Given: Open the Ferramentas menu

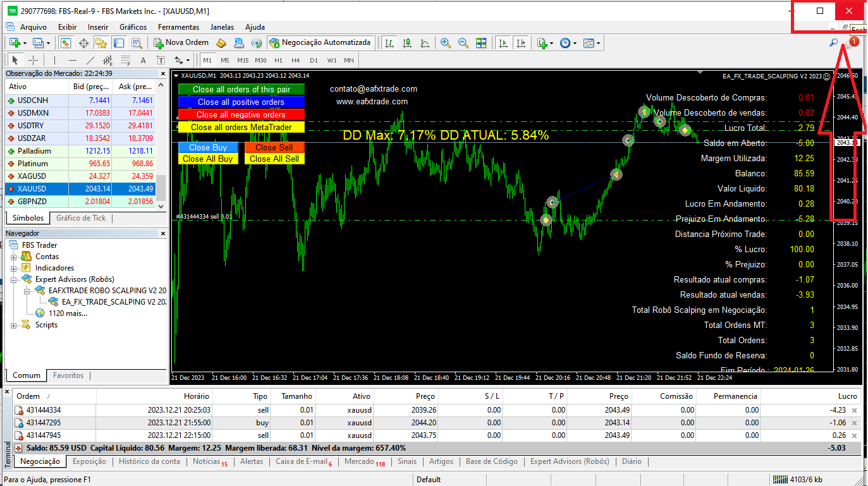Looking at the screenshot, I should tap(178, 27).
